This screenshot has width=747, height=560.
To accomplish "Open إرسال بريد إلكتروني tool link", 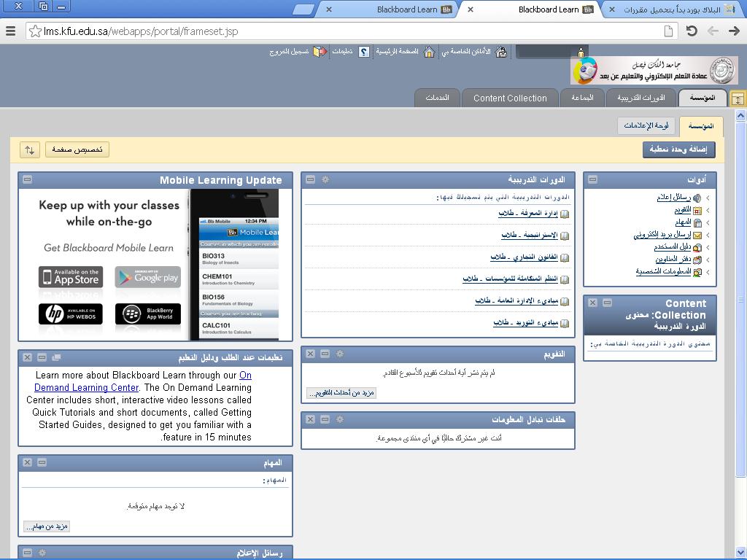I will [x=662, y=235].
